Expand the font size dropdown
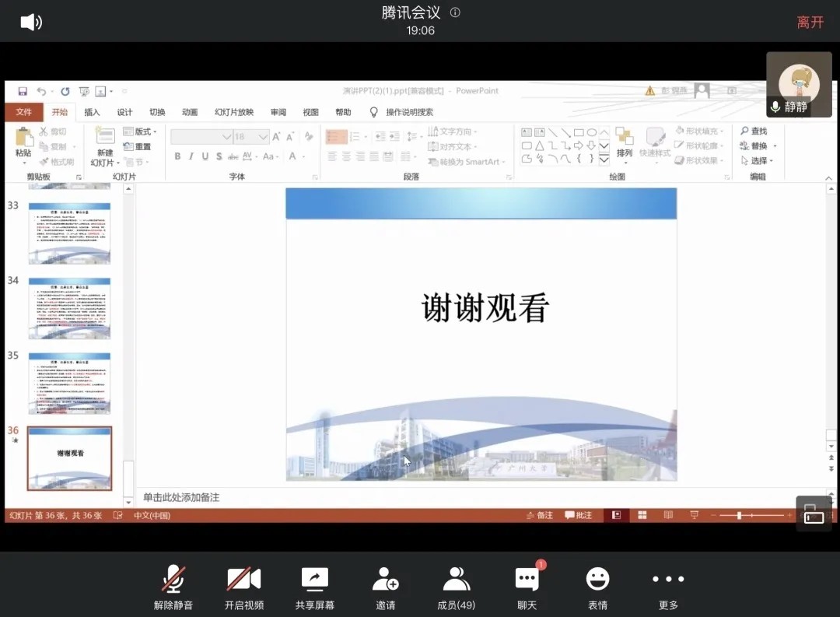The height and width of the screenshot is (617, 840). pyautogui.click(x=263, y=136)
